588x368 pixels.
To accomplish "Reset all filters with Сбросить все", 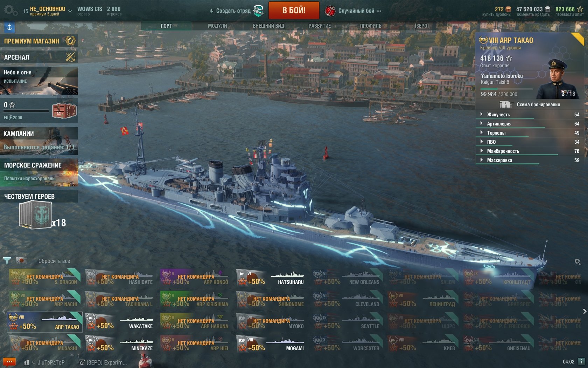I will 54,261.
